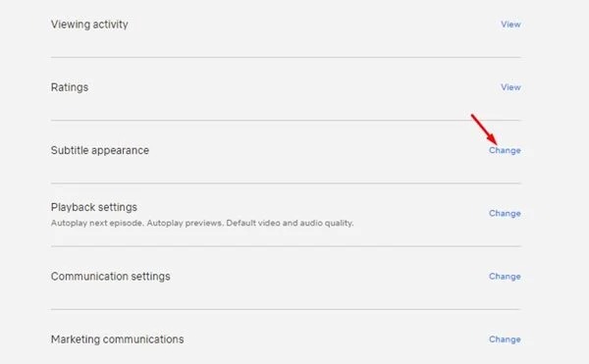The image size is (589, 364).
Task: Select Change next to Subtitle appearance
Action: 505,150
